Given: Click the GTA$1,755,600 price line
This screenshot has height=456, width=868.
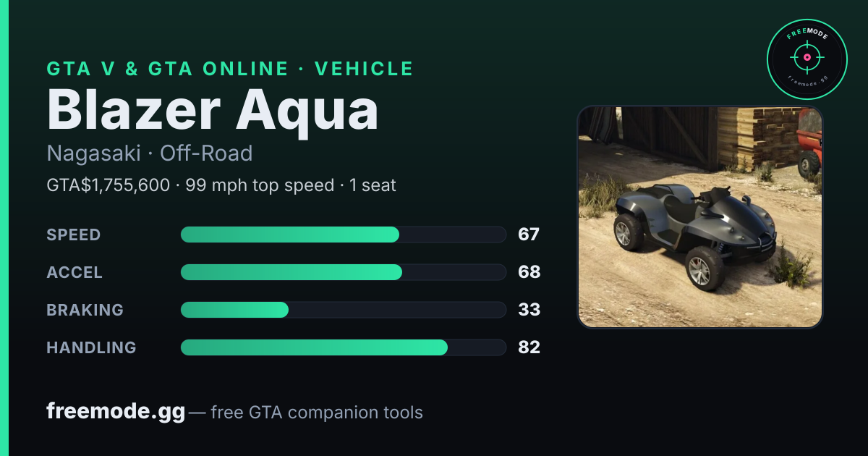Looking at the screenshot, I should tap(221, 185).
